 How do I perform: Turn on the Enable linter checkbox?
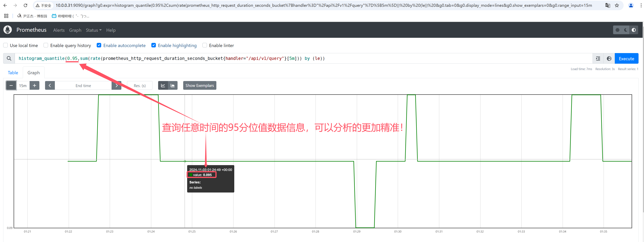205,45
